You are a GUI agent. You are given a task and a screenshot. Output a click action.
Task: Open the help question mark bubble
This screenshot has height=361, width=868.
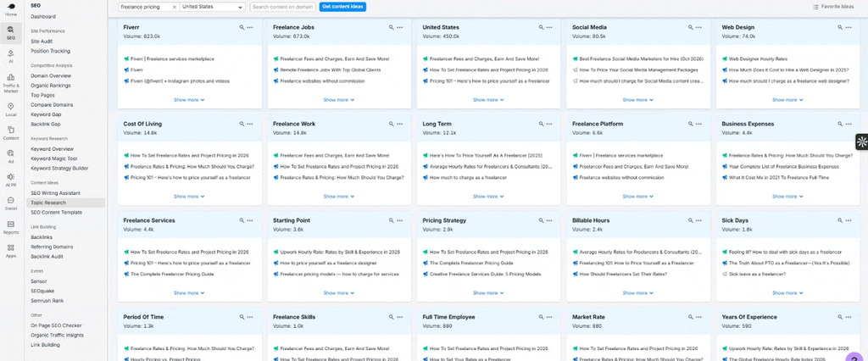[x=856, y=357]
